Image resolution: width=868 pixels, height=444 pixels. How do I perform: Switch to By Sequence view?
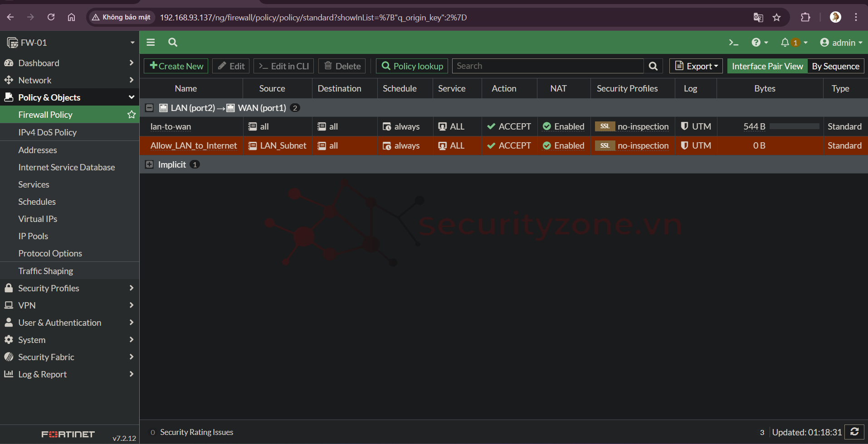pos(835,66)
